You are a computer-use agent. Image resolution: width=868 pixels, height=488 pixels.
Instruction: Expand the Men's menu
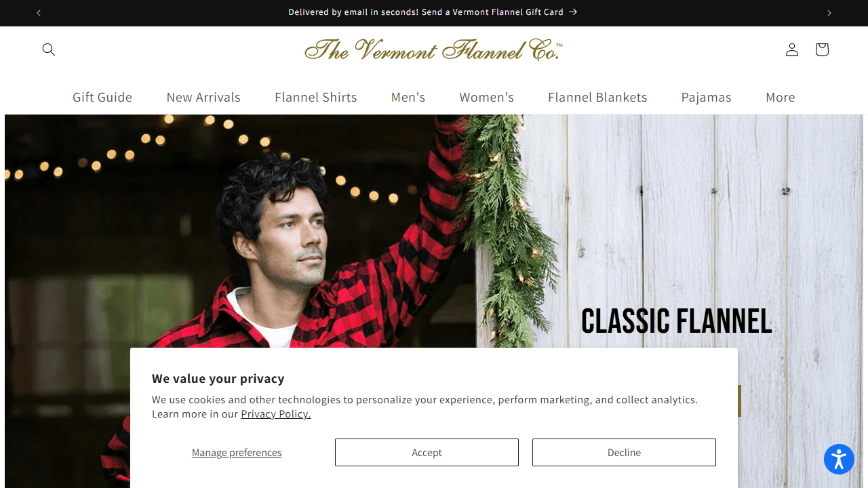(x=408, y=97)
